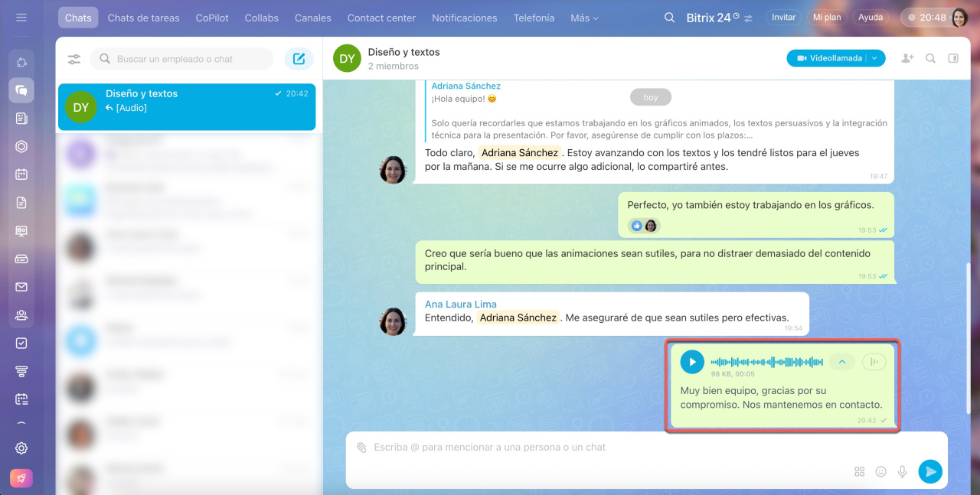Click the hoy date badge
The width and height of the screenshot is (980, 495).
tap(651, 97)
